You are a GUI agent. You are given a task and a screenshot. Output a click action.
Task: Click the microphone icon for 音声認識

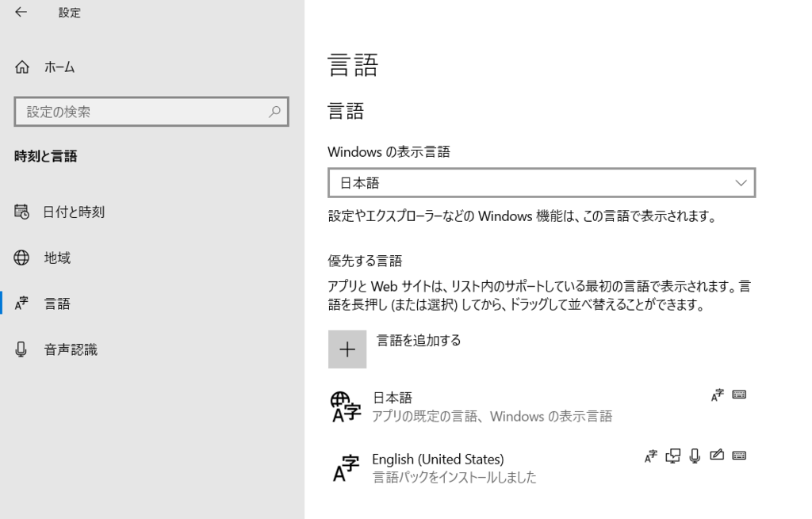pyautogui.click(x=21, y=349)
